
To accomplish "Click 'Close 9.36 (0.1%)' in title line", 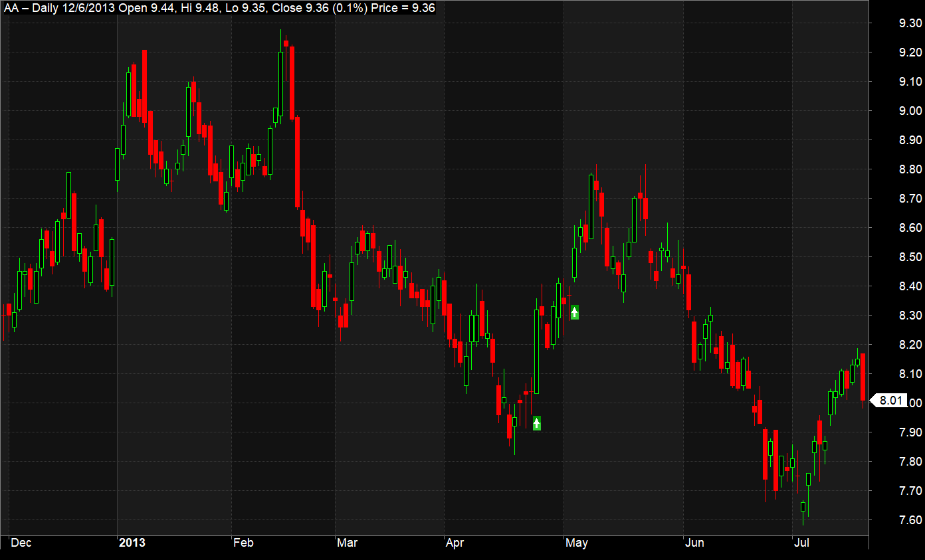I will [318, 8].
